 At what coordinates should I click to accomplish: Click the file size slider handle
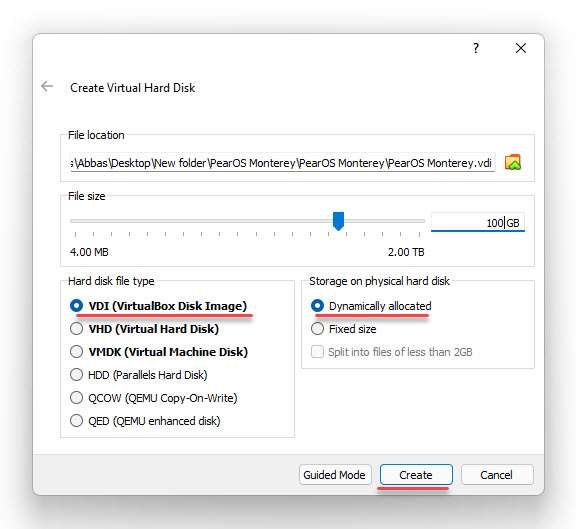click(338, 221)
